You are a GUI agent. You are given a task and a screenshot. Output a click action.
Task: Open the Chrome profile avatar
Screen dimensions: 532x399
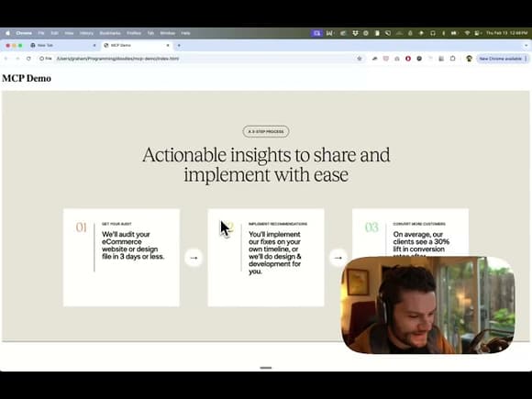tap(469, 59)
